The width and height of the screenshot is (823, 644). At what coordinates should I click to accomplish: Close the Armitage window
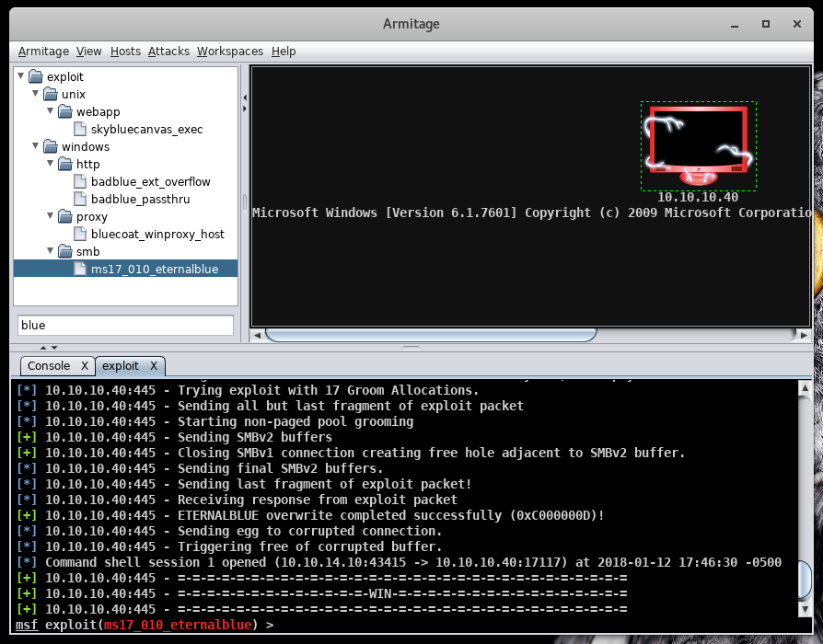click(796, 24)
